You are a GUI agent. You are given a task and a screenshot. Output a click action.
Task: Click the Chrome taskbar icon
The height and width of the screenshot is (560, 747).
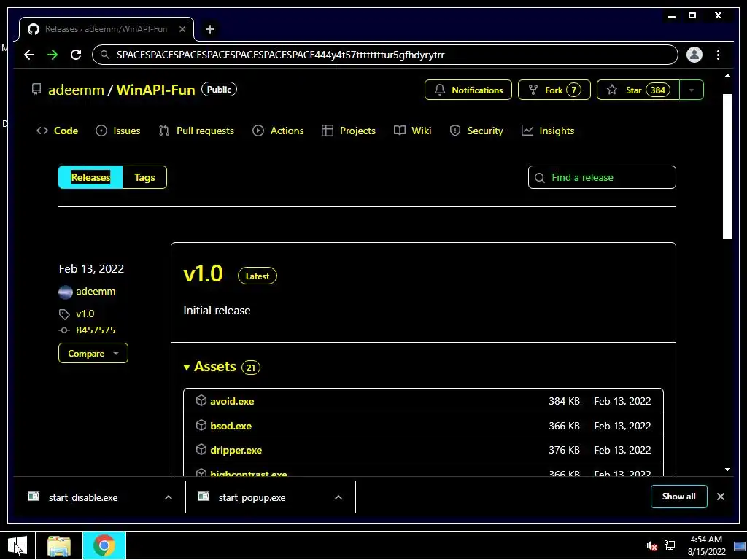(x=104, y=545)
